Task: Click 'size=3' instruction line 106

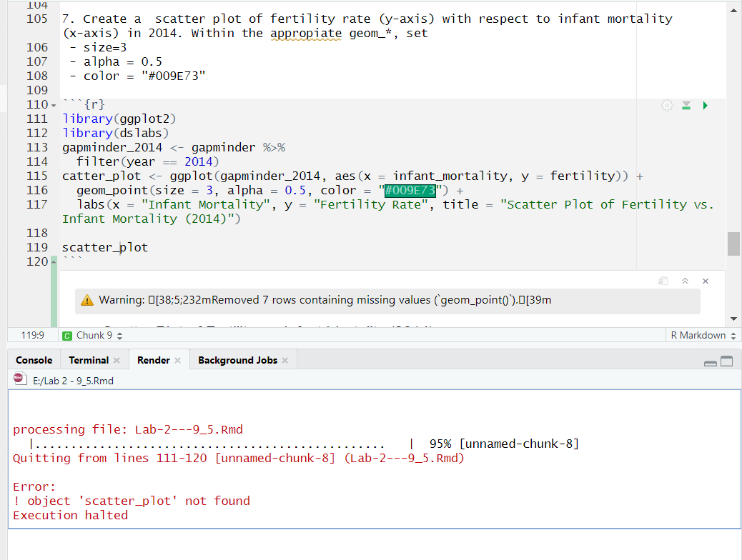Action: pyautogui.click(x=105, y=48)
